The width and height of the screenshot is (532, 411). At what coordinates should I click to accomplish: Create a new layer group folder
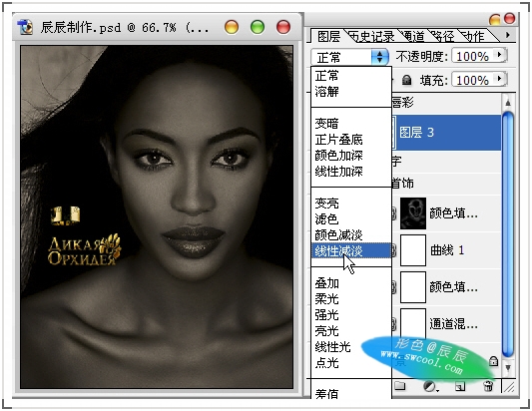tap(400, 386)
